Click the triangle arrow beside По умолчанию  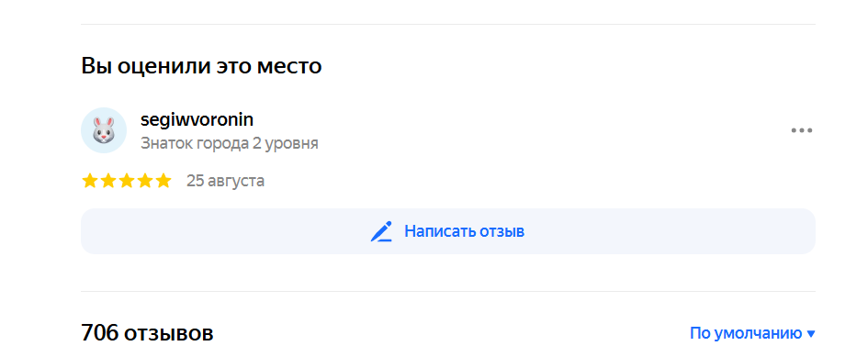click(x=811, y=334)
